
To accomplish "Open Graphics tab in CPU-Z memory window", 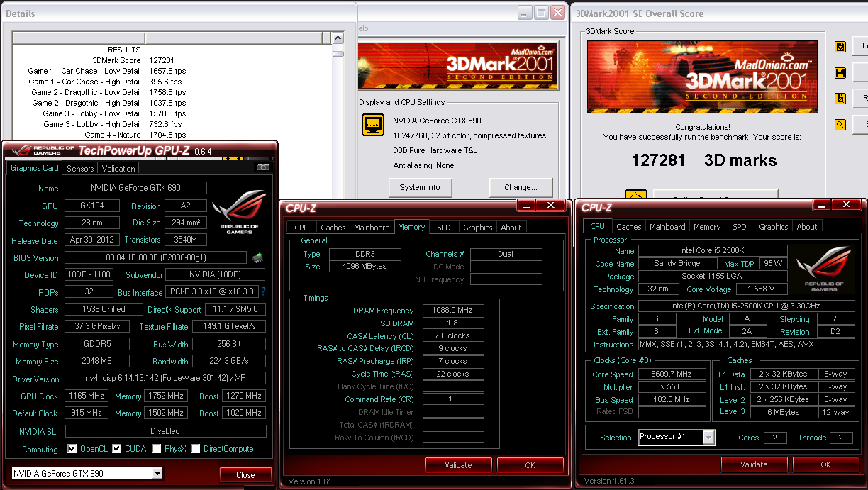I will (478, 228).
